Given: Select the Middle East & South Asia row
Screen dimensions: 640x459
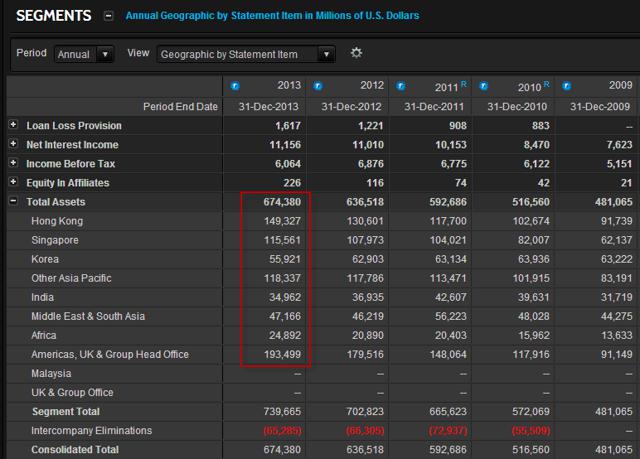Looking at the screenshot, I should tap(88, 316).
